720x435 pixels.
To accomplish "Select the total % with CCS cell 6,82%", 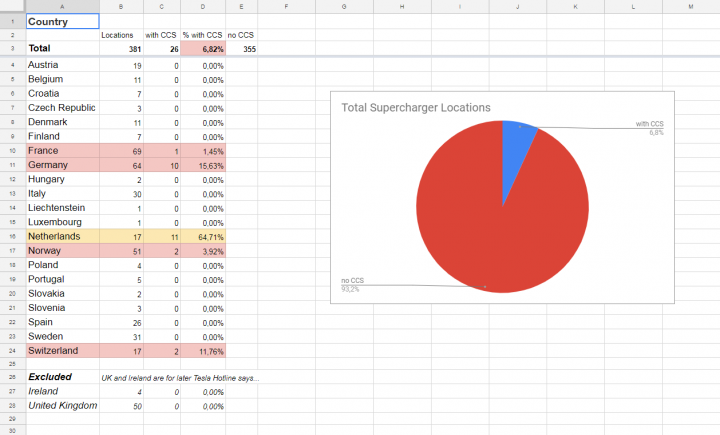I will (203, 48).
